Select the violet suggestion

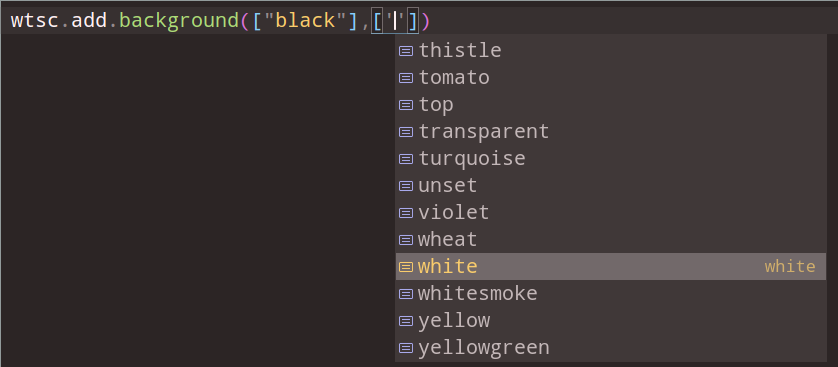(x=611, y=213)
